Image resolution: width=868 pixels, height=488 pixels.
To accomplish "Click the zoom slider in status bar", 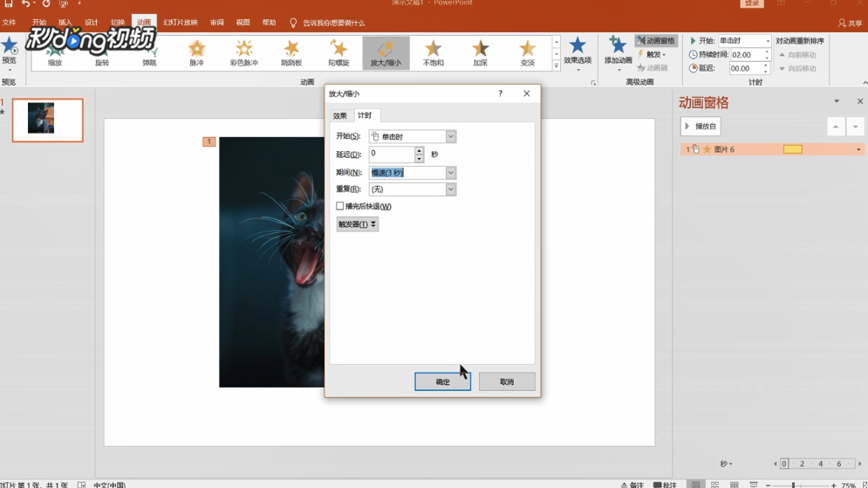I will point(793,485).
